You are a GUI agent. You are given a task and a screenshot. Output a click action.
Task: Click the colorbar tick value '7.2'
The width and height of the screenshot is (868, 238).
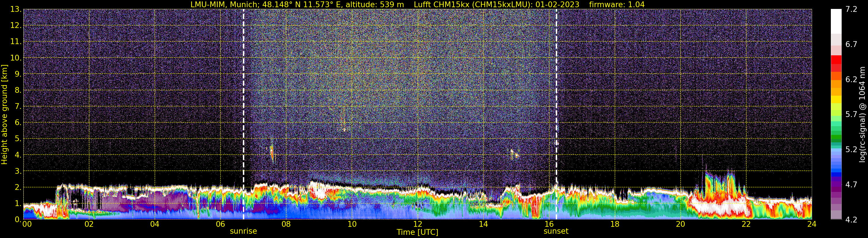click(x=851, y=9)
